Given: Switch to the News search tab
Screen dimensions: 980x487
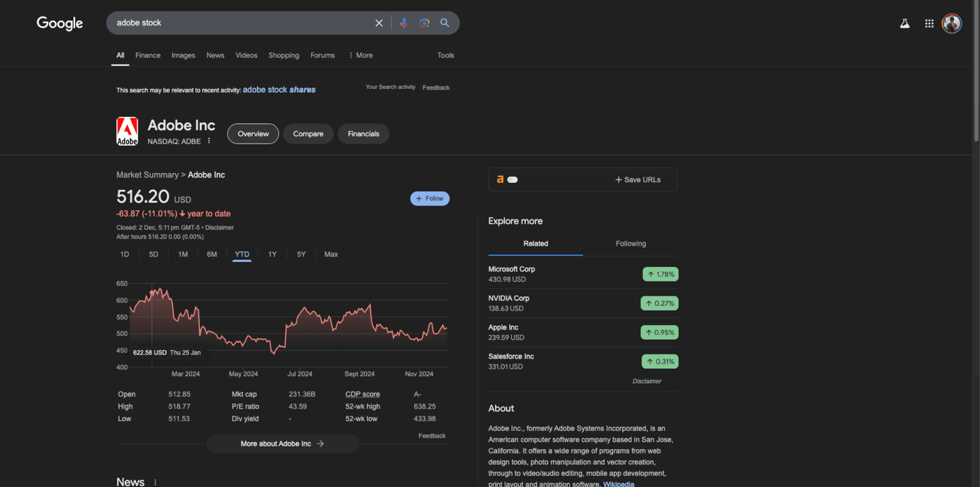Looking at the screenshot, I should click(x=215, y=55).
